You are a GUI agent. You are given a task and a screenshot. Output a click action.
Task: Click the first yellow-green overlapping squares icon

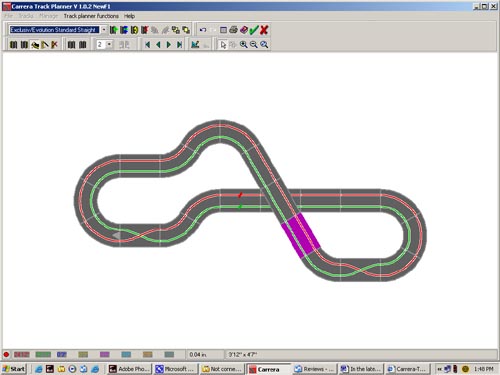[x=176, y=30]
